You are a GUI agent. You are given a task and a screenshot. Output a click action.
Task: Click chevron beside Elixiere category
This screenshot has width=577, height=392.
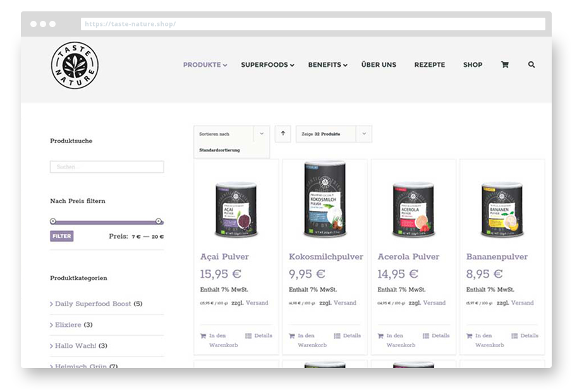tap(52, 324)
